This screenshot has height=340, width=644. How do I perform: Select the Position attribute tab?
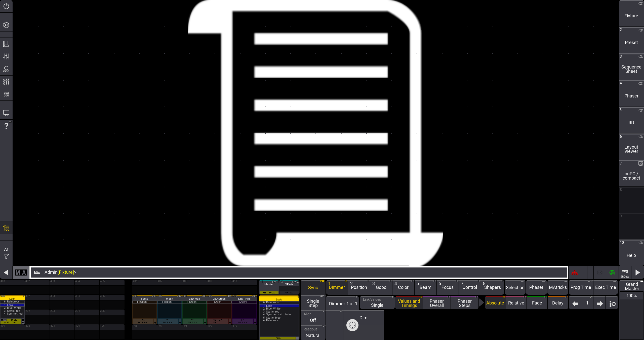[x=359, y=287]
